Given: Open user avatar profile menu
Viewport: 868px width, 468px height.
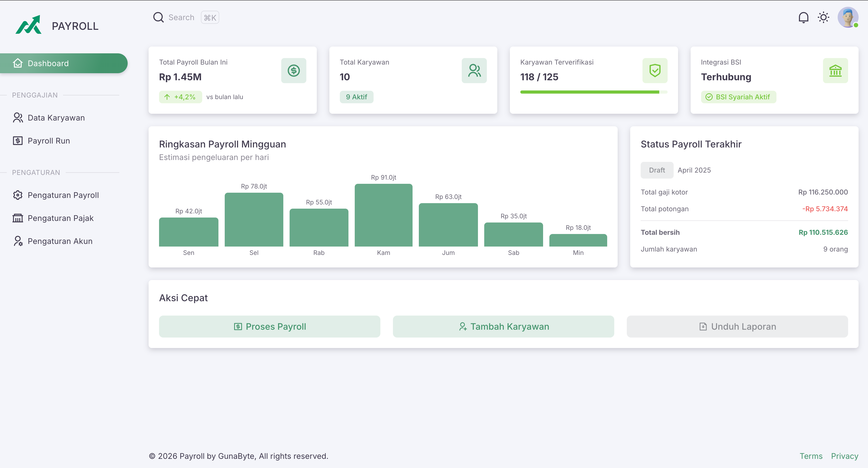Looking at the screenshot, I should click(x=848, y=18).
